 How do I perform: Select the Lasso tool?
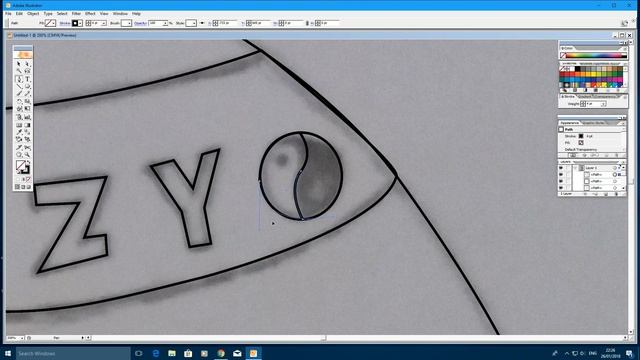pos(27,71)
